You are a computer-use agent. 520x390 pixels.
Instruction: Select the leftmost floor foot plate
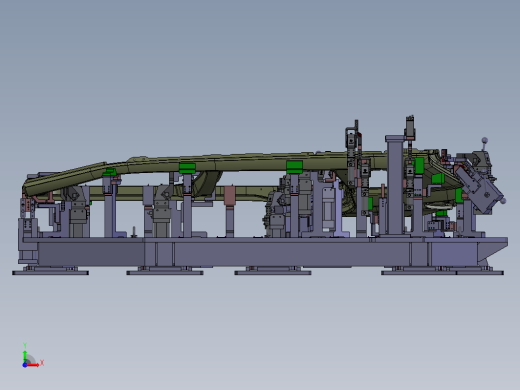click(50, 273)
